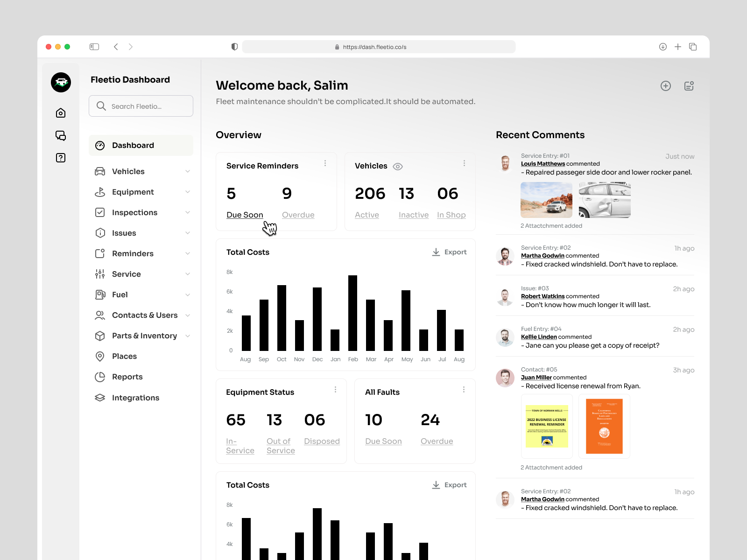
Task: Toggle the eye icon on the Vehicles card
Action: coord(397,166)
